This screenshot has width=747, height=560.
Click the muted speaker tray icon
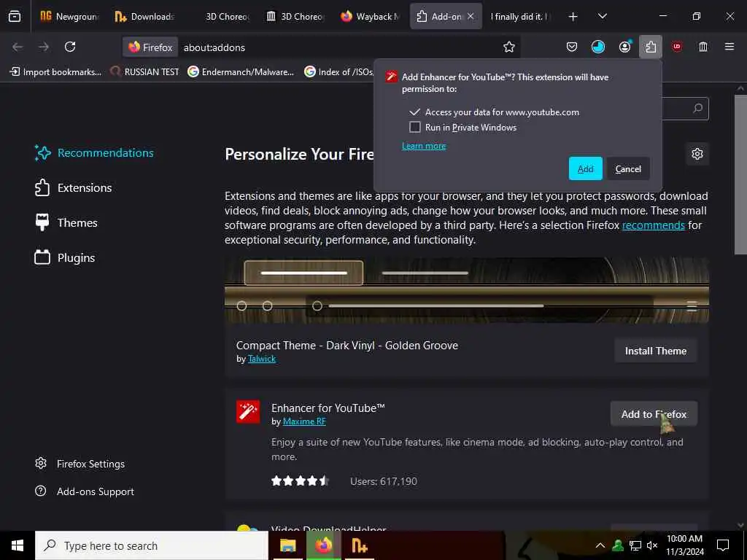coord(652,545)
